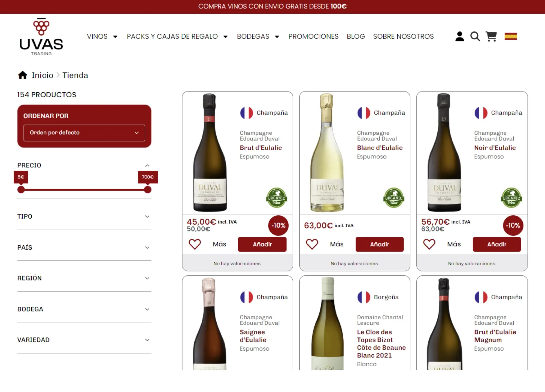Open the PROMOCIONES menu item
The height and width of the screenshot is (392, 545).
click(313, 36)
